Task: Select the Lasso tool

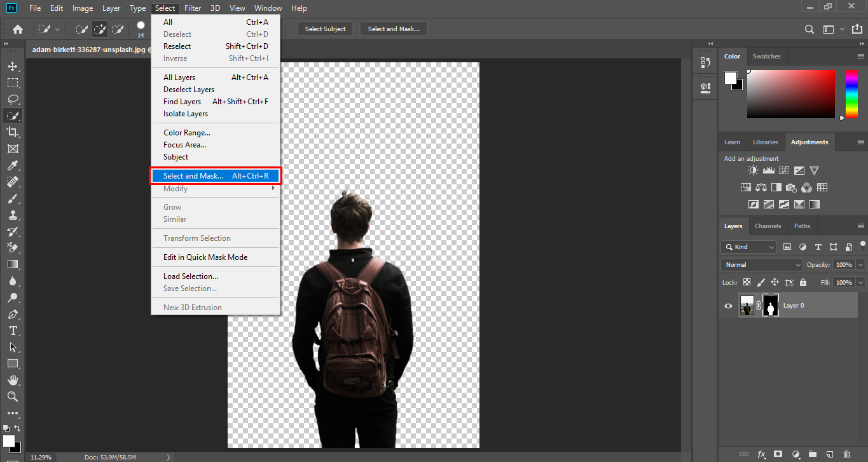Action: coord(13,99)
